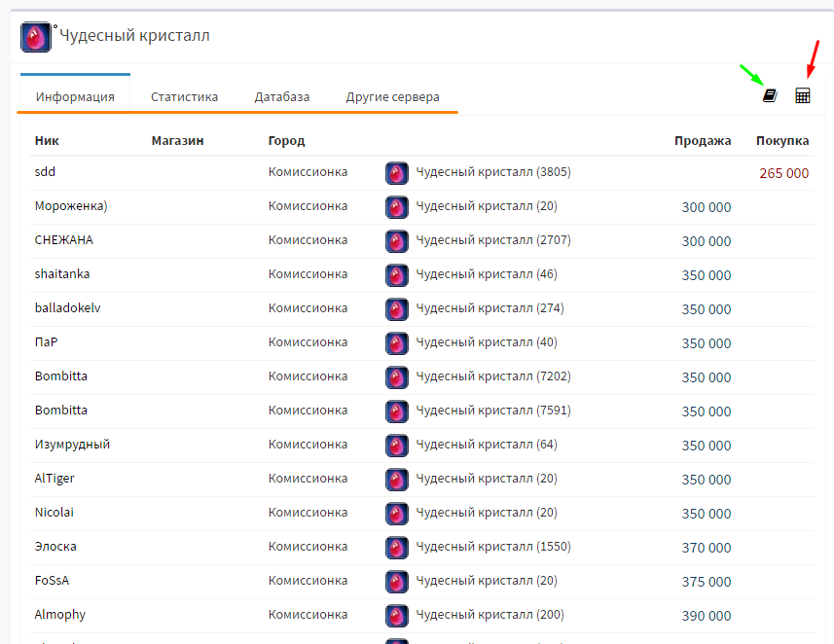Click the crystal icon in the Мороженка) row
The width and height of the screenshot is (834, 644).
pos(397,207)
